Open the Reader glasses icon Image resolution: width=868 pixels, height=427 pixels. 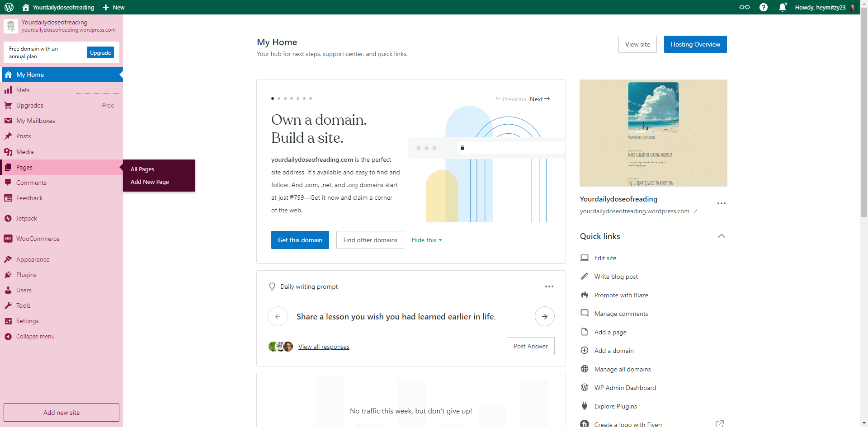744,7
